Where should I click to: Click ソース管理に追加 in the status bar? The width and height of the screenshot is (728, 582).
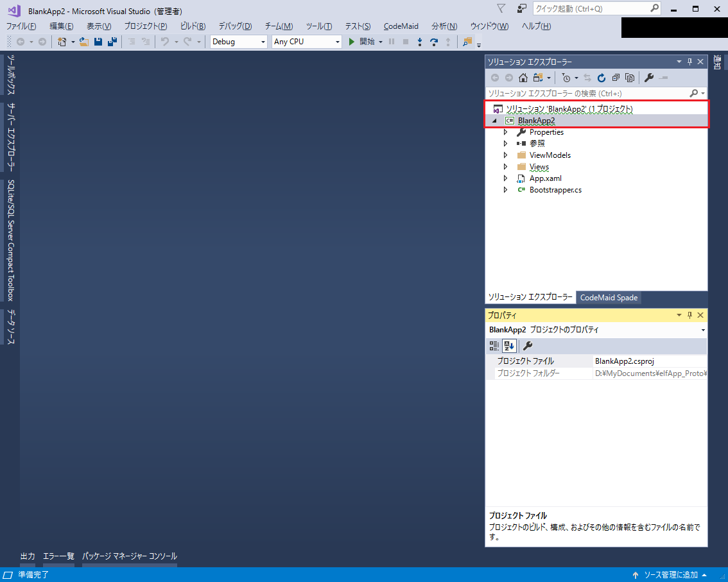click(x=670, y=574)
